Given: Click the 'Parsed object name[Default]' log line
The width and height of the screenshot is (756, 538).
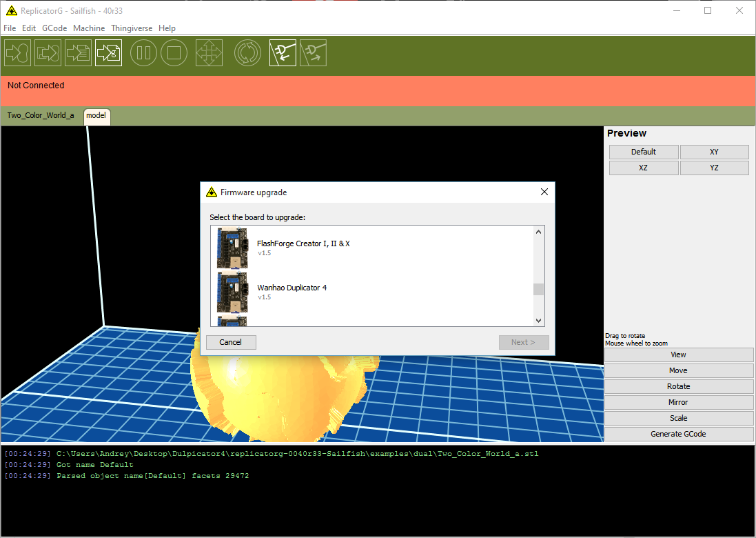Looking at the screenshot, I should [x=126, y=476].
